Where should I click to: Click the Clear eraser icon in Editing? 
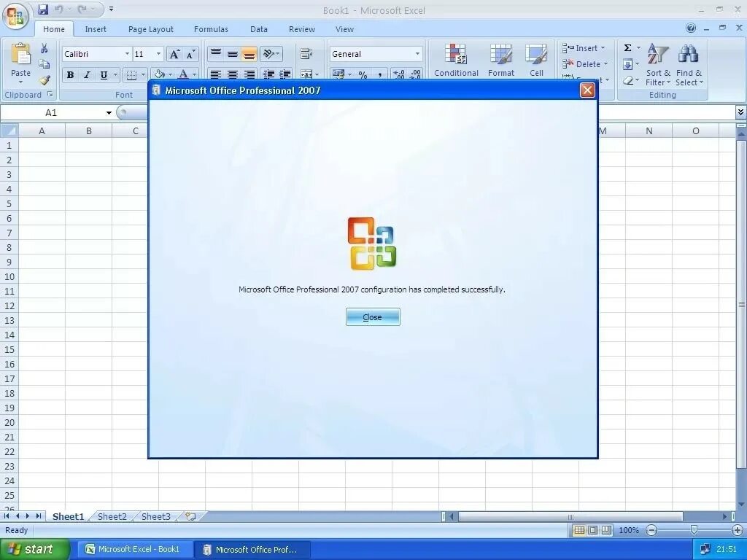point(628,80)
